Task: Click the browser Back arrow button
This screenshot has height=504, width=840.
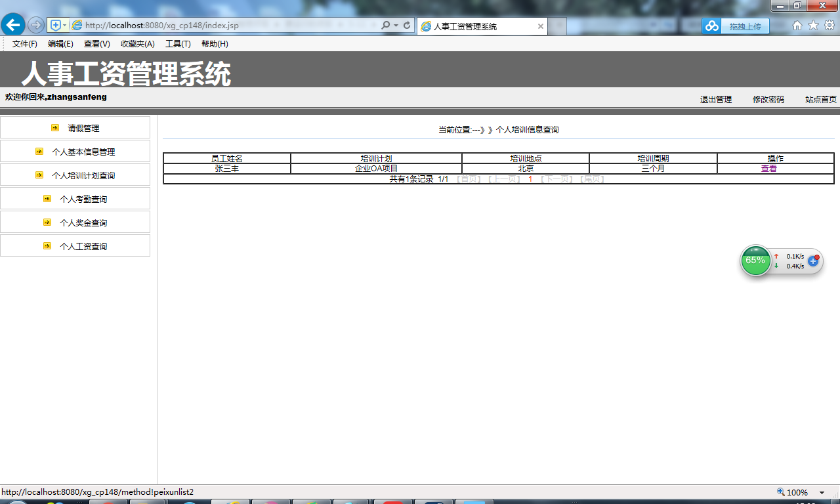Action: (x=13, y=25)
